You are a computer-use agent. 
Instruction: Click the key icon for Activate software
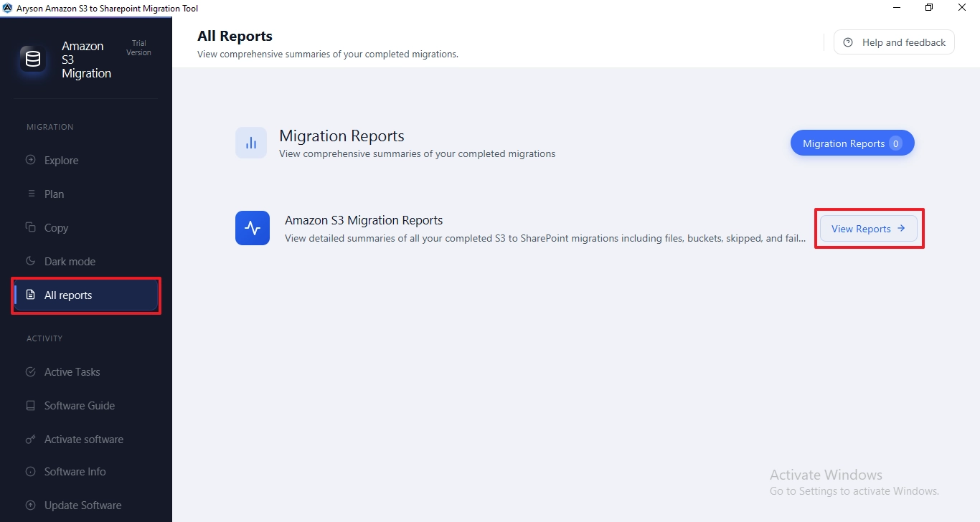pos(30,440)
